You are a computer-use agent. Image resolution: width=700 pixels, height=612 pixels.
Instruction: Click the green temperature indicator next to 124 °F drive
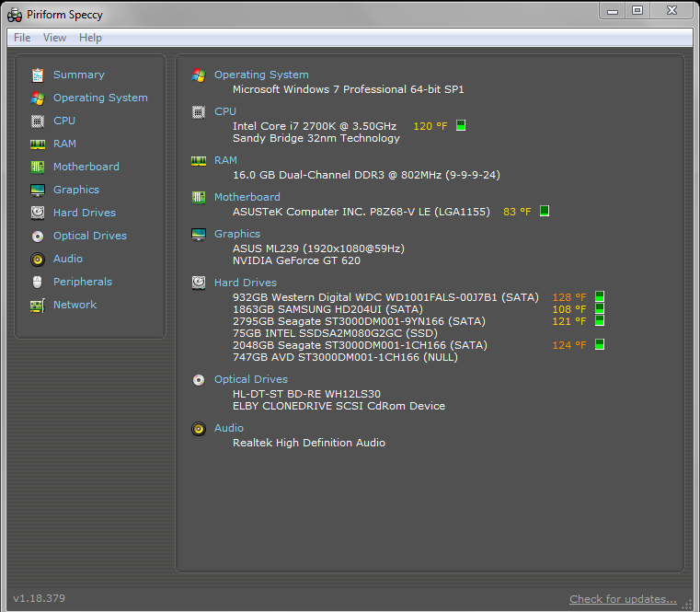(x=600, y=344)
